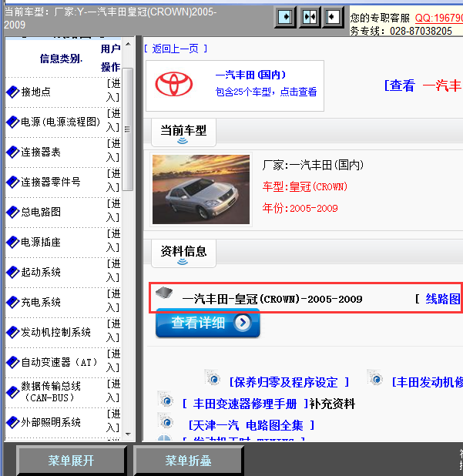Click the 菜单折叠 button
Screen dimensions: 463x476
(188, 461)
